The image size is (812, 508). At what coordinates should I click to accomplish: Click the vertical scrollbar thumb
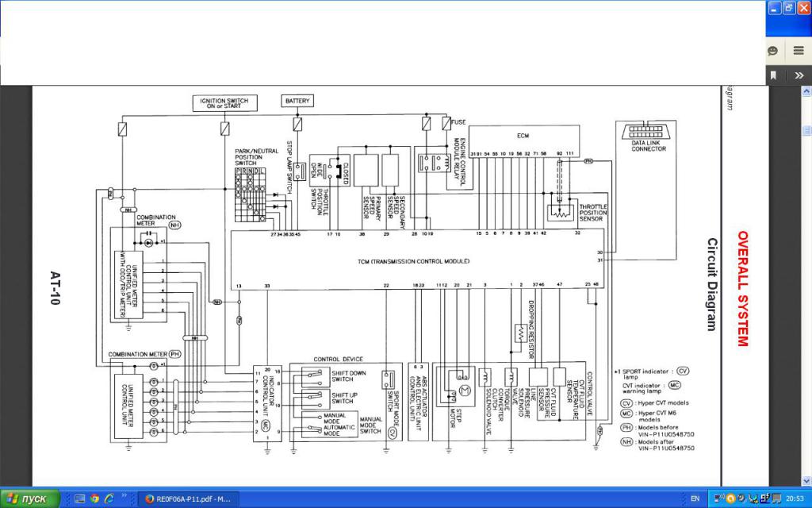click(806, 130)
